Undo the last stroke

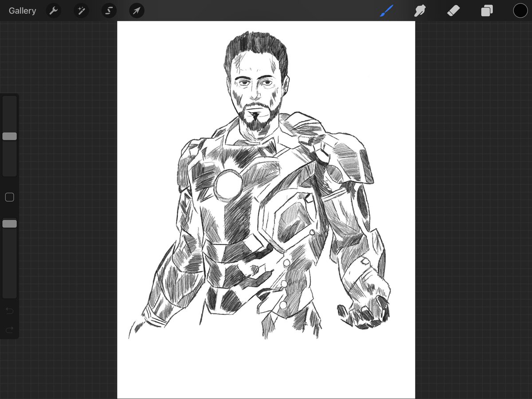[x=9, y=311]
